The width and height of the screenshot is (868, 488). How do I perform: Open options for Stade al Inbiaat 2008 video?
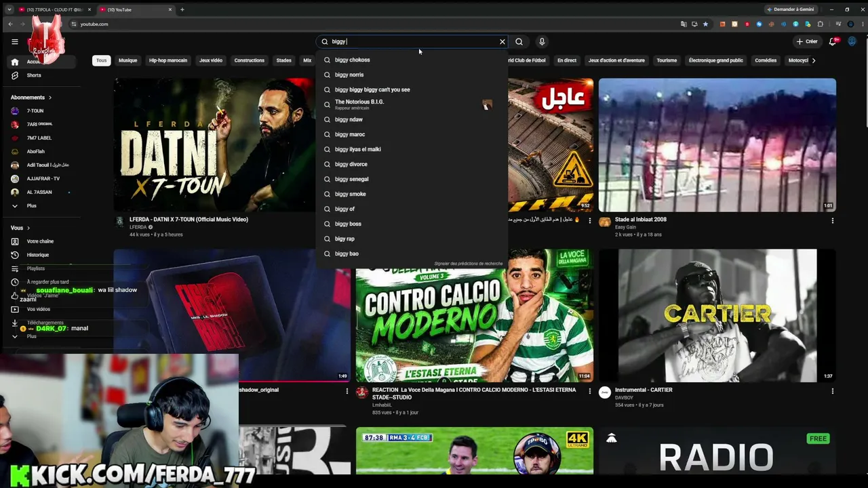click(x=833, y=220)
